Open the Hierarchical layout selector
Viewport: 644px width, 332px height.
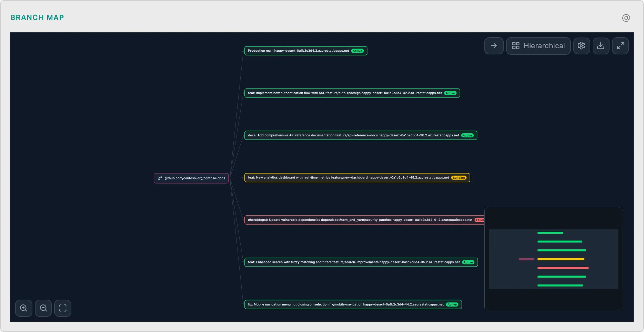coord(538,46)
